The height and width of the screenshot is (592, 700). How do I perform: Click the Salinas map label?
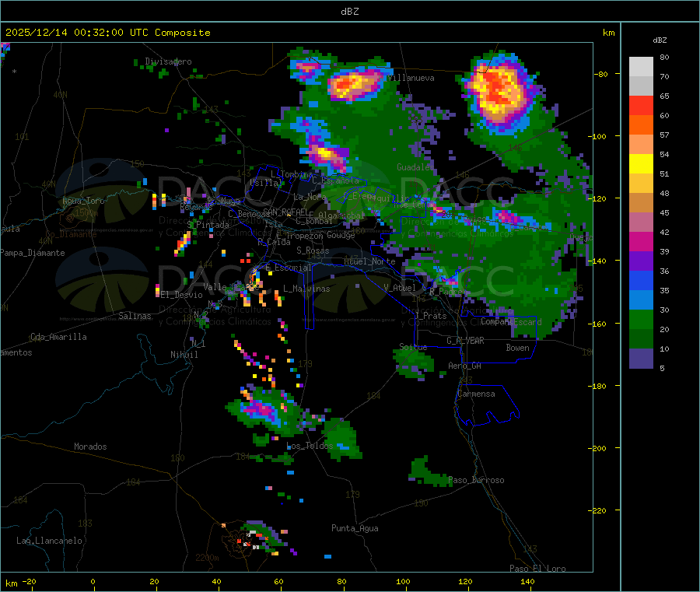pos(135,316)
